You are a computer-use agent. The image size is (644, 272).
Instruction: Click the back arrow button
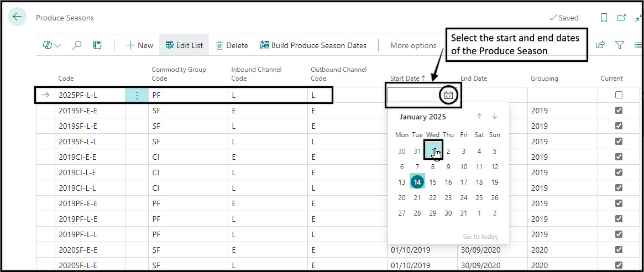coord(17,17)
